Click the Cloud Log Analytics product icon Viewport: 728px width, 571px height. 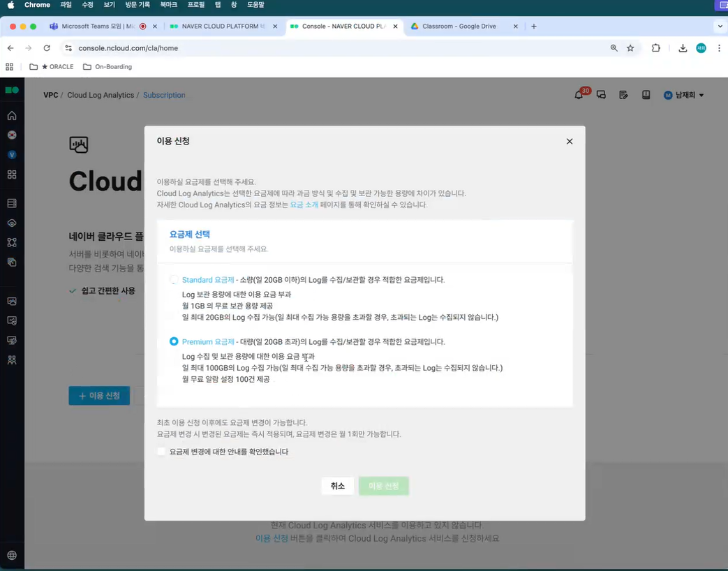coord(79,144)
